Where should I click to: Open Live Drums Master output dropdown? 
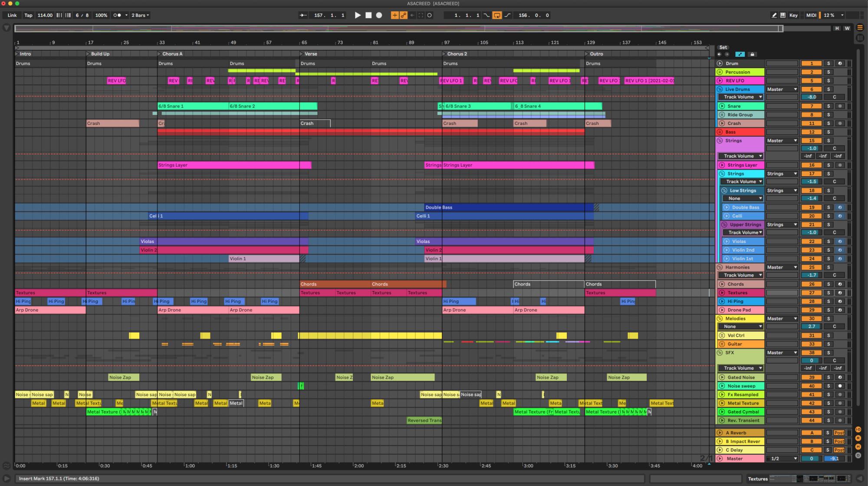coord(782,89)
